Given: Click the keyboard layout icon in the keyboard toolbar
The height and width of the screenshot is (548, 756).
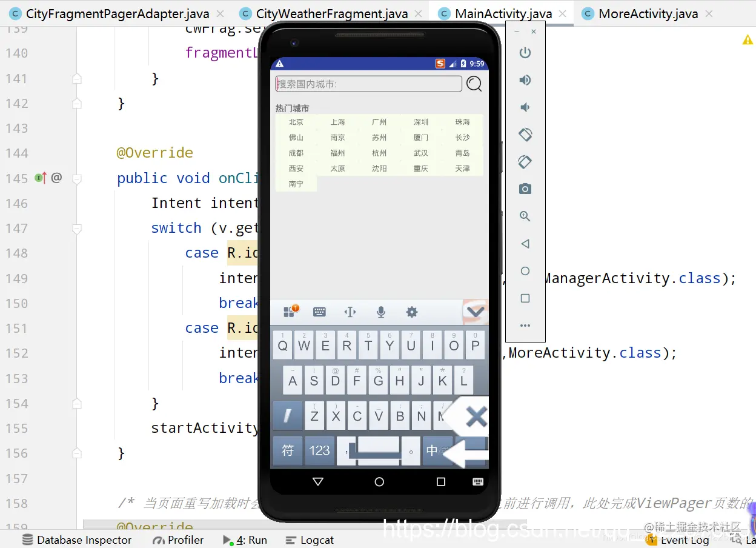Looking at the screenshot, I should [x=319, y=312].
